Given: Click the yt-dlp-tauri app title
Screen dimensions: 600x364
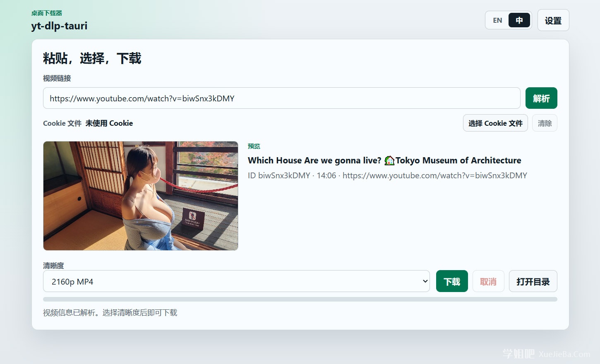Looking at the screenshot, I should click(59, 26).
